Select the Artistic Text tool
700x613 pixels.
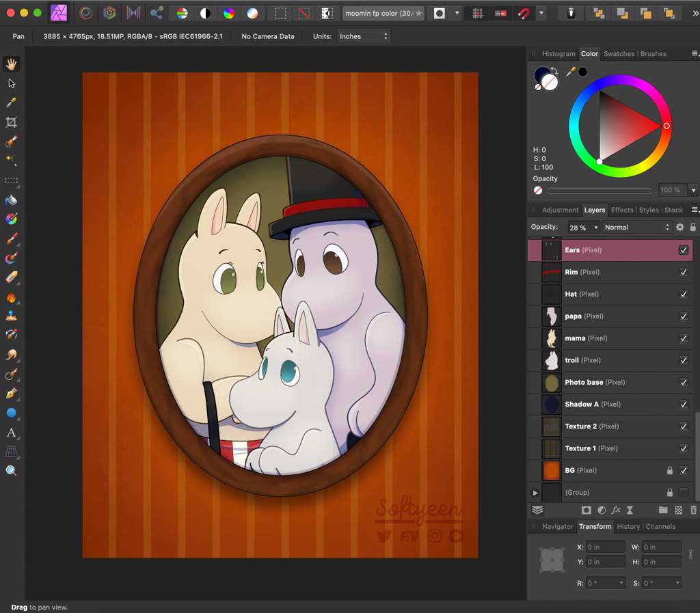coord(11,433)
